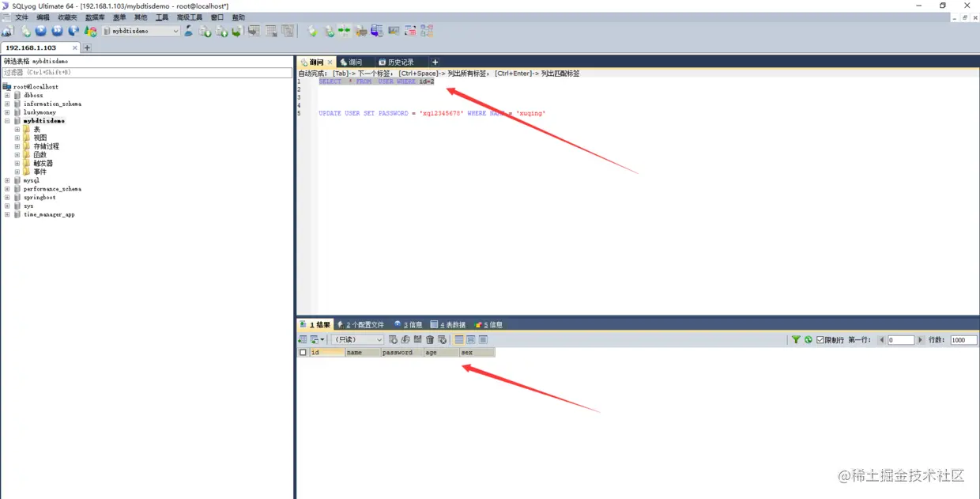Switch to the 3 信息 tab
980x499 pixels.
point(409,325)
